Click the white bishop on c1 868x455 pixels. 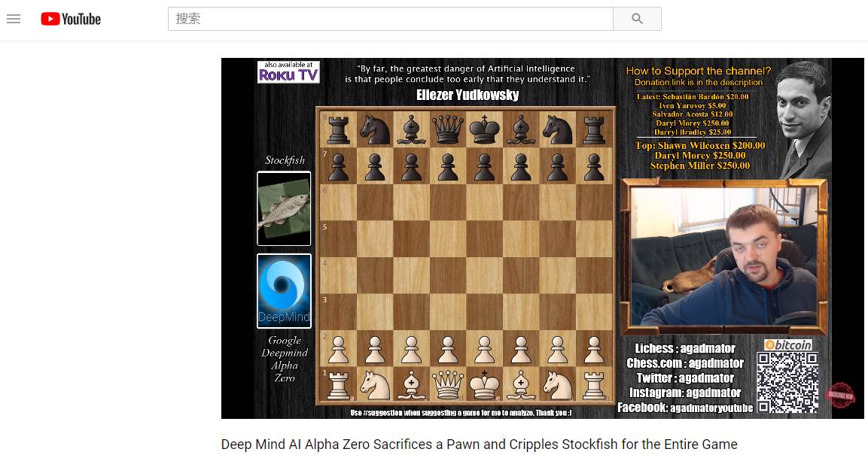coord(411,385)
